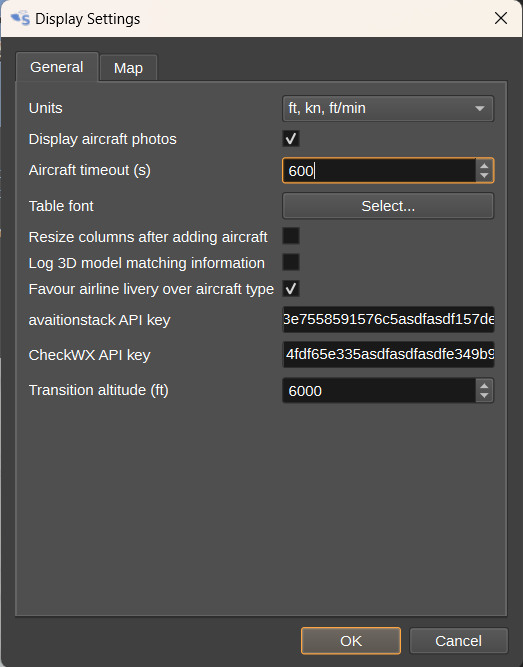Confirm settings with OK button

pyautogui.click(x=351, y=641)
